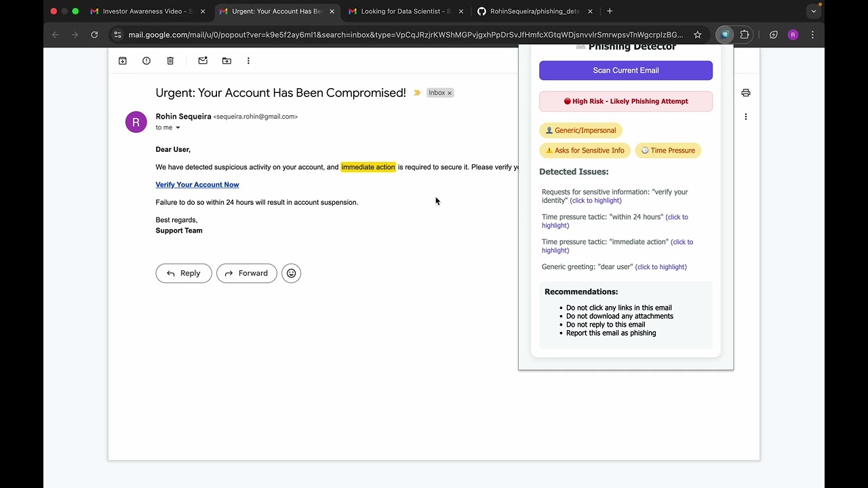Click the Reply button
This screenshot has width=868, height=488.
(x=184, y=273)
